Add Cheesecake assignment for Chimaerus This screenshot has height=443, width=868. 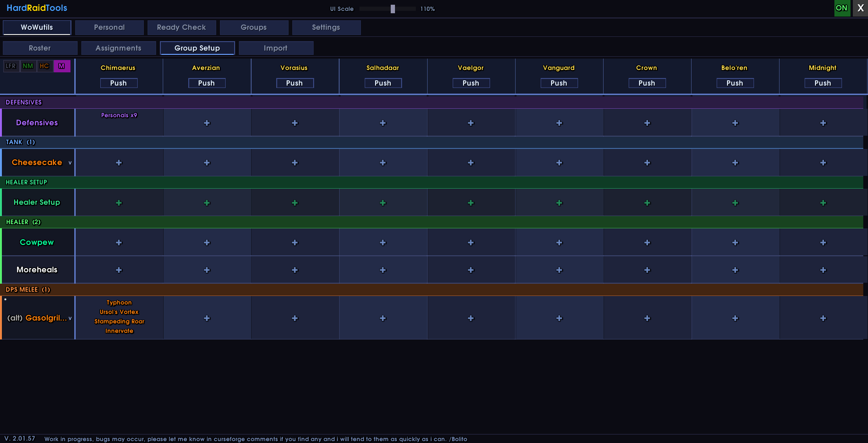[119, 163]
